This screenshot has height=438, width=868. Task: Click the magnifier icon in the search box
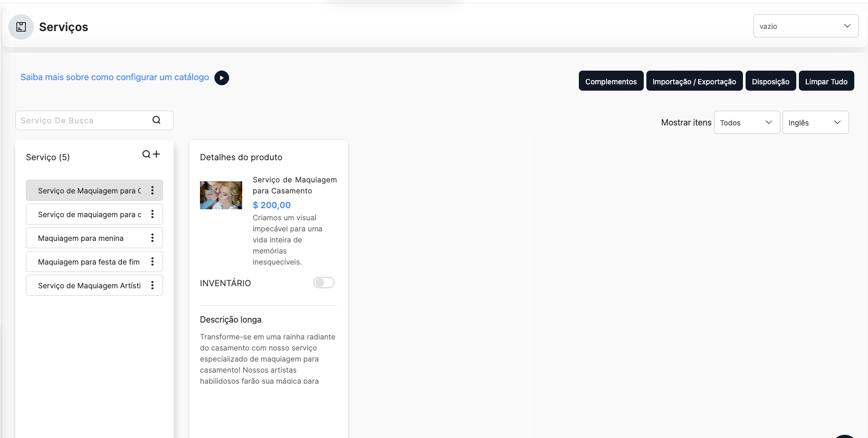[156, 120]
